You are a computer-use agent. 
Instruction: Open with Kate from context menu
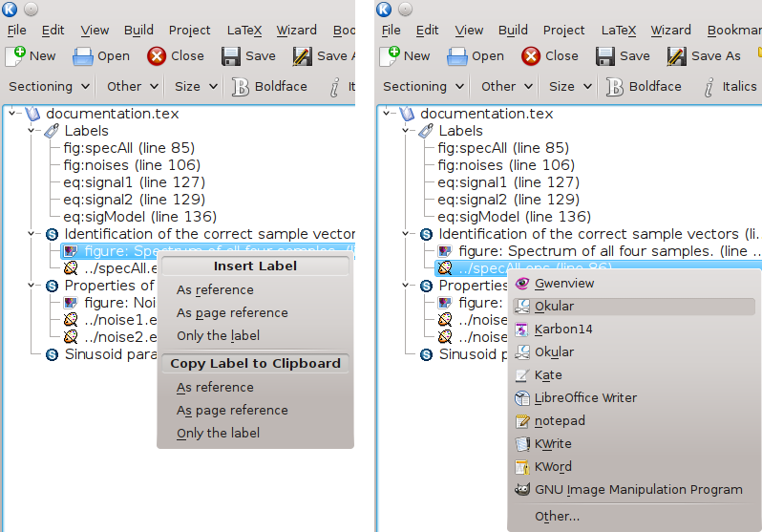tap(634, 375)
